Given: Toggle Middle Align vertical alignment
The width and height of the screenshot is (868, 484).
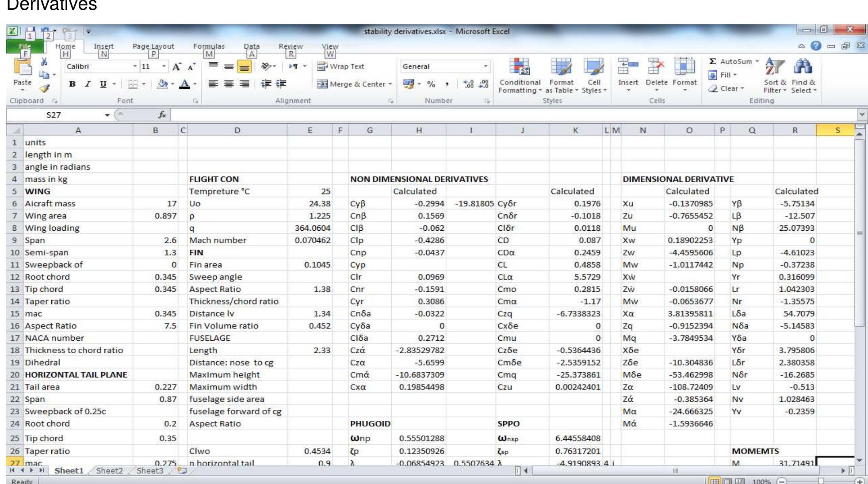Looking at the screenshot, I should click(229, 67).
